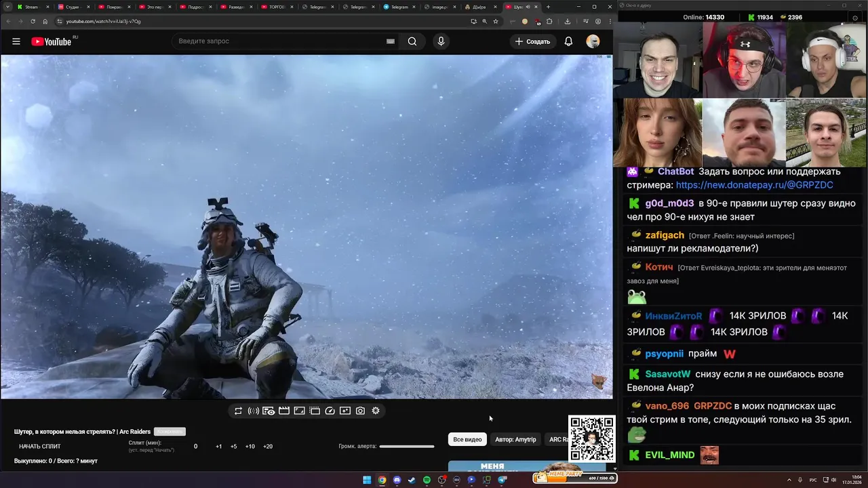Screen dimensions: 868x488
Task: Open a new browser tab with plus
Action: click(x=548, y=7)
